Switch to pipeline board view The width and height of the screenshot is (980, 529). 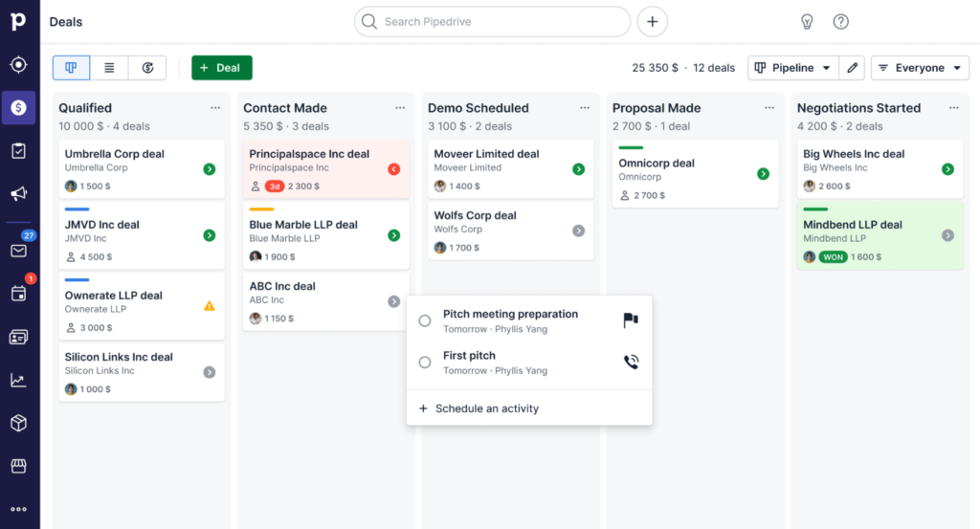coord(71,68)
